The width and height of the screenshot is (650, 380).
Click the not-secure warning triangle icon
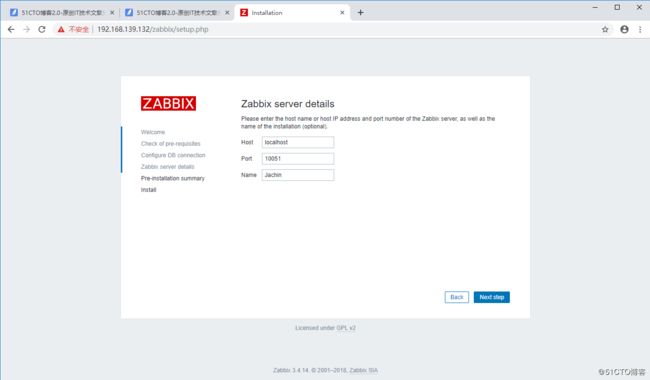[61, 29]
